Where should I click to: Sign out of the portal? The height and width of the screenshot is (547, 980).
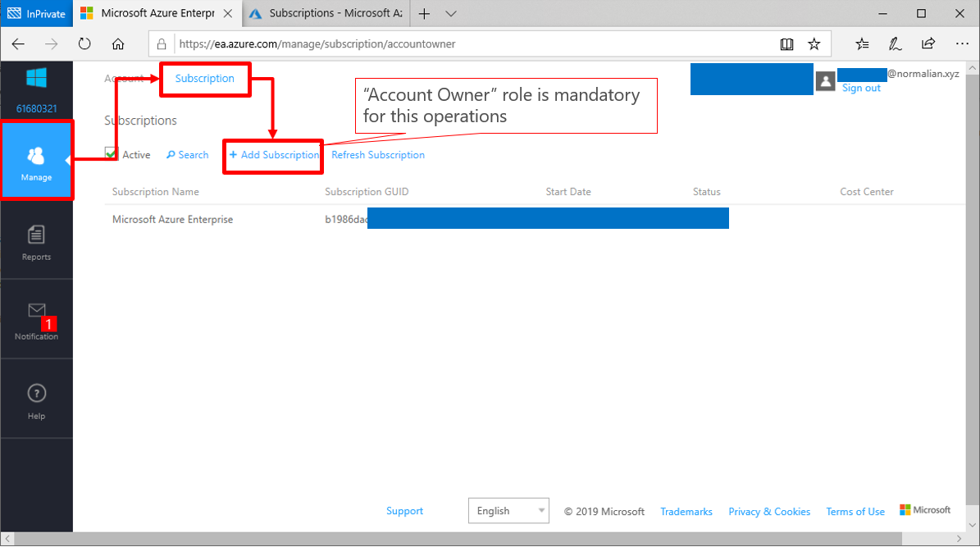tap(861, 88)
